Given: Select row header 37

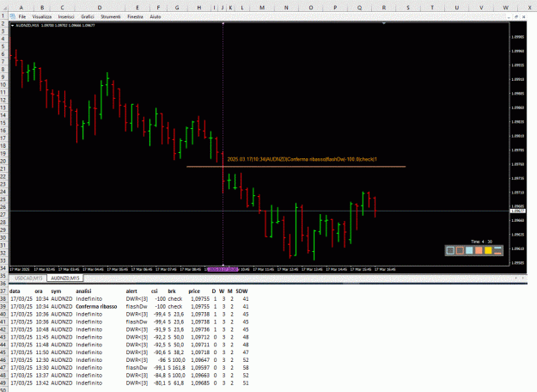Looking at the screenshot, I should pos(3,291).
